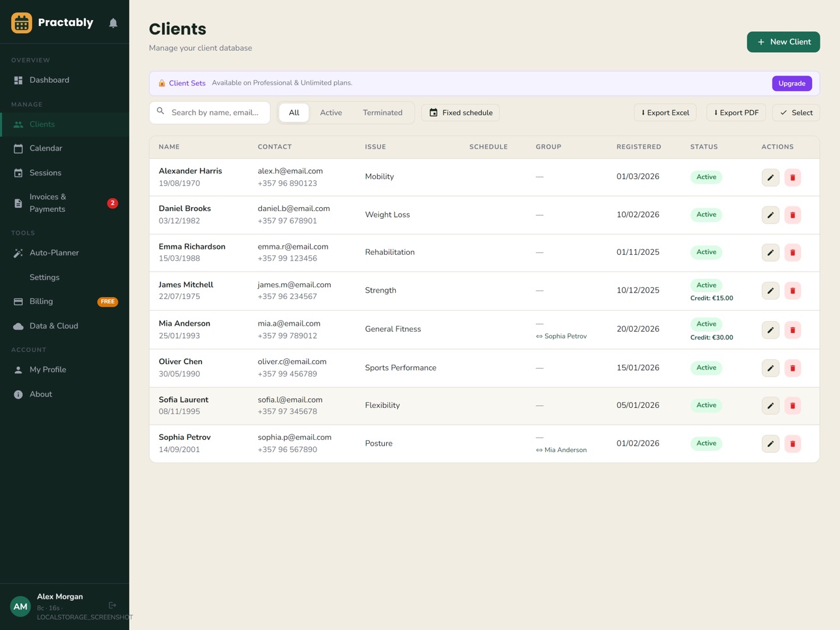
Task: Edit Oliver Chen's client record
Action: [x=770, y=368]
